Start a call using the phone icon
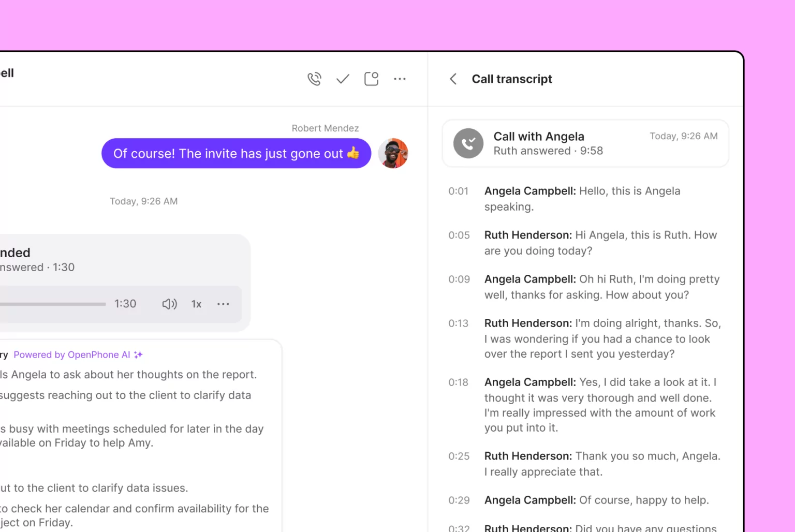Screen dimensions: 795x532 point(314,79)
